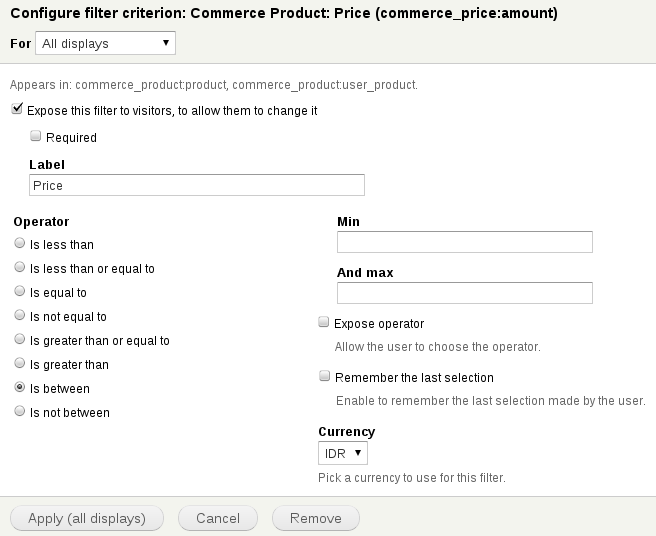Viewport: 656px width, 536px height.
Task: Pick 'Is not between' operator
Action: point(20,412)
